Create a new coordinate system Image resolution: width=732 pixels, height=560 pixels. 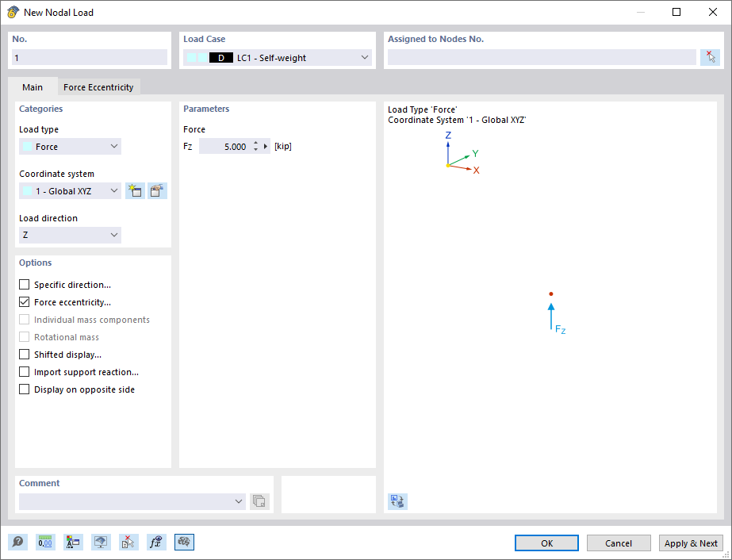(135, 190)
